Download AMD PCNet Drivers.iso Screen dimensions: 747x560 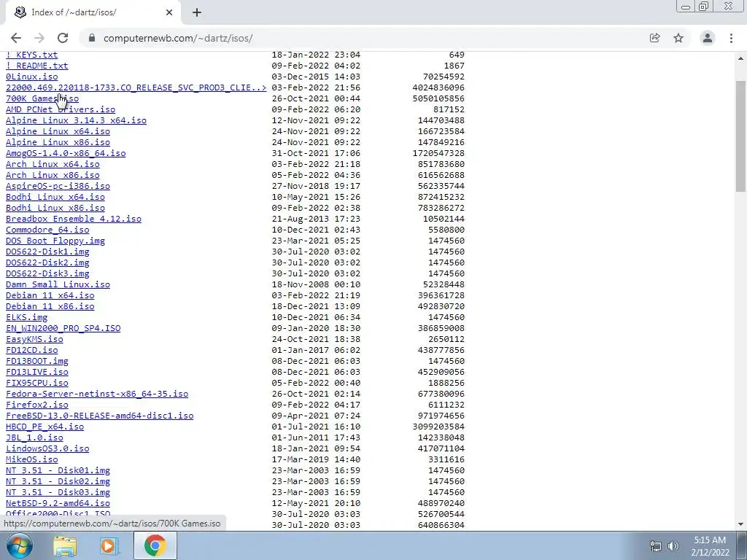coord(60,109)
